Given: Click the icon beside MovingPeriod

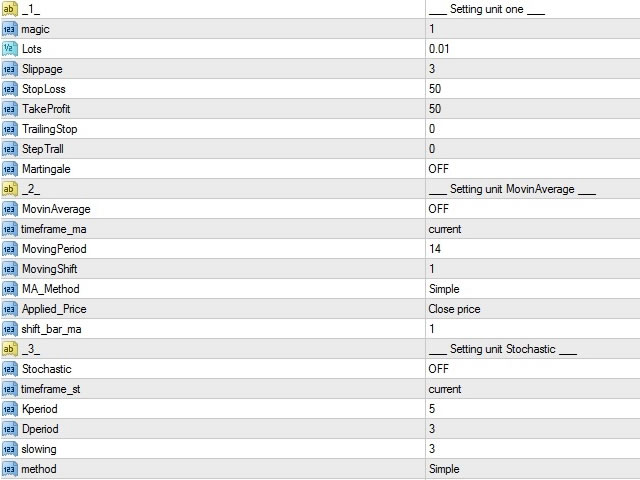Looking at the screenshot, I should [10, 249].
